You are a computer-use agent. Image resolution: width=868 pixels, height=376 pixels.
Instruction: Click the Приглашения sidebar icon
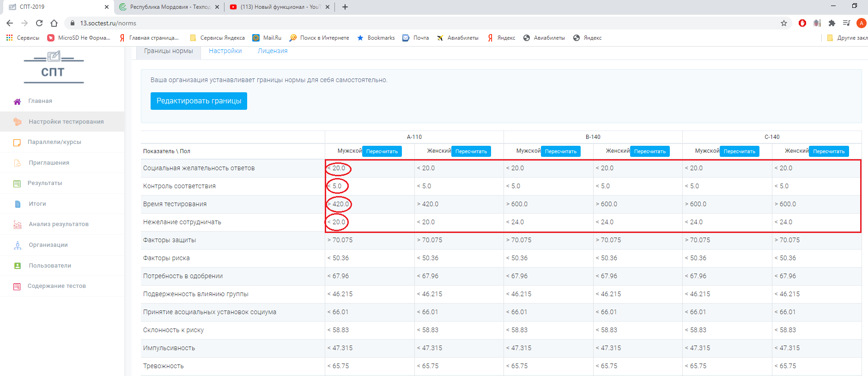point(18,163)
